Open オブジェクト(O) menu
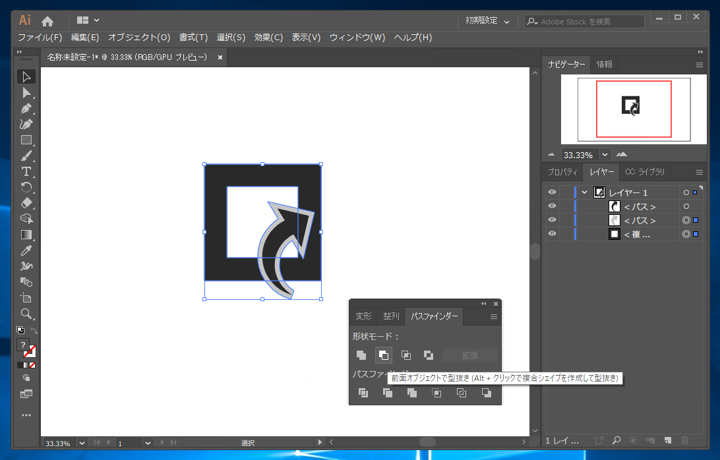720x460 pixels. (139, 38)
